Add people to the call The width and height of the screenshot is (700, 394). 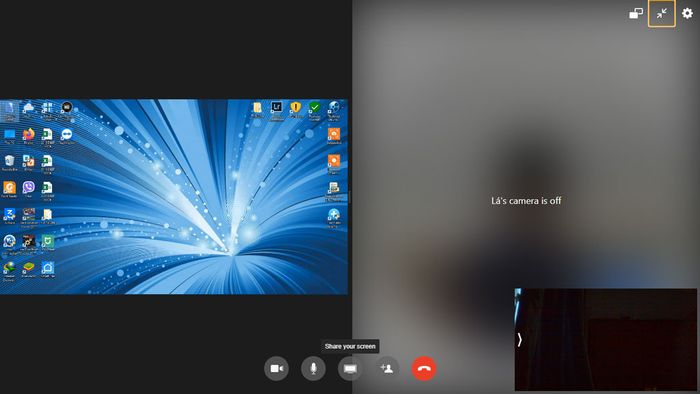point(387,369)
